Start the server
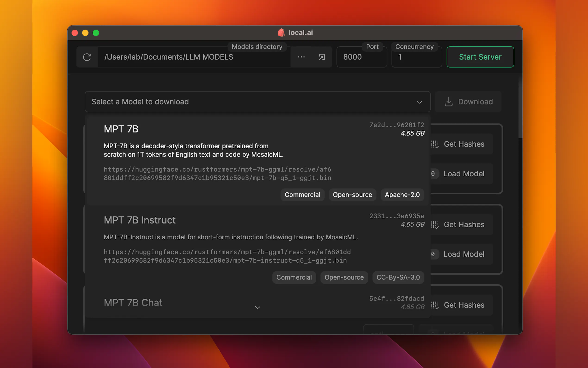The width and height of the screenshot is (588, 368). coord(480,57)
